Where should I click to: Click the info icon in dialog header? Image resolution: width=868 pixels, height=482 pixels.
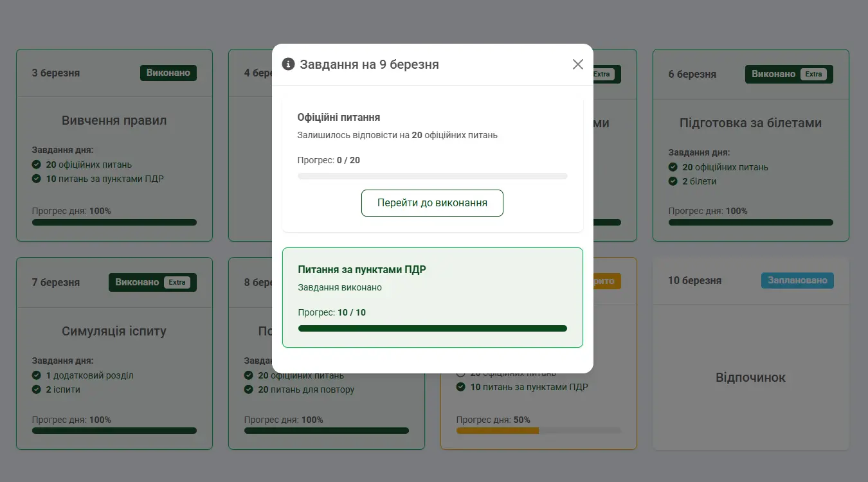[x=289, y=64]
